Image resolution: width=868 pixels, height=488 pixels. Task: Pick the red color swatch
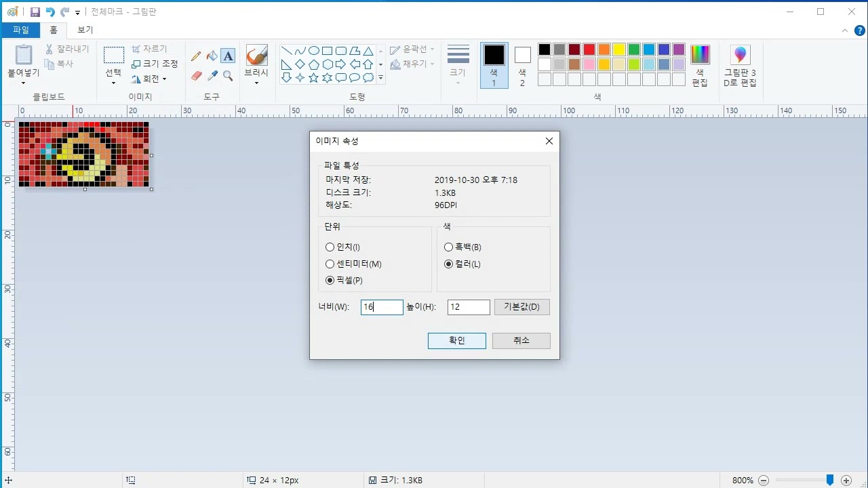(x=589, y=49)
